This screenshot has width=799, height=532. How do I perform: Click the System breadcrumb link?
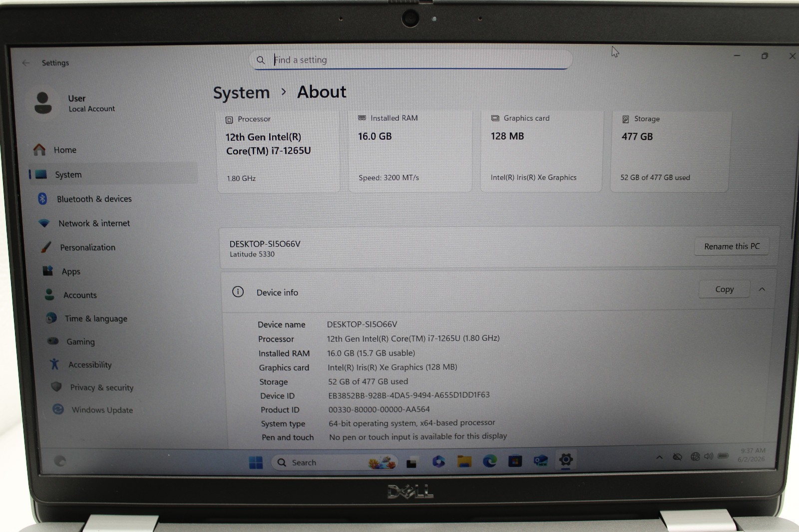click(x=241, y=93)
